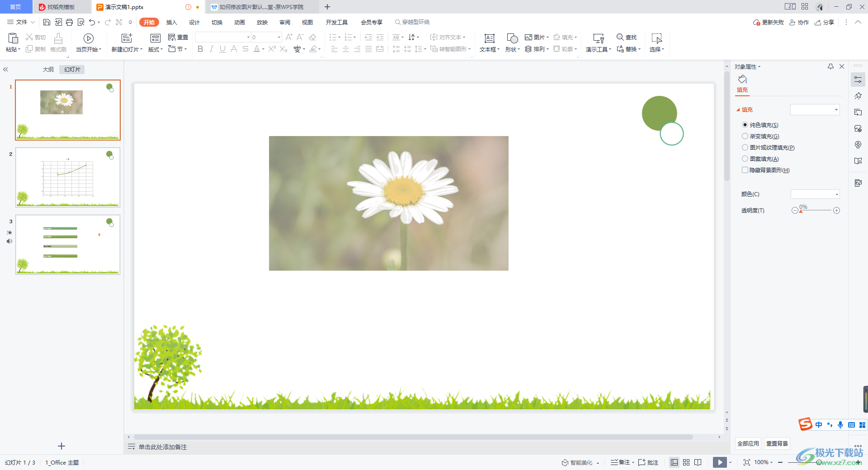The width and height of the screenshot is (868, 470).
Task: Collapse the slide thumbnail panel
Action: pyautogui.click(x=6, y=70)
